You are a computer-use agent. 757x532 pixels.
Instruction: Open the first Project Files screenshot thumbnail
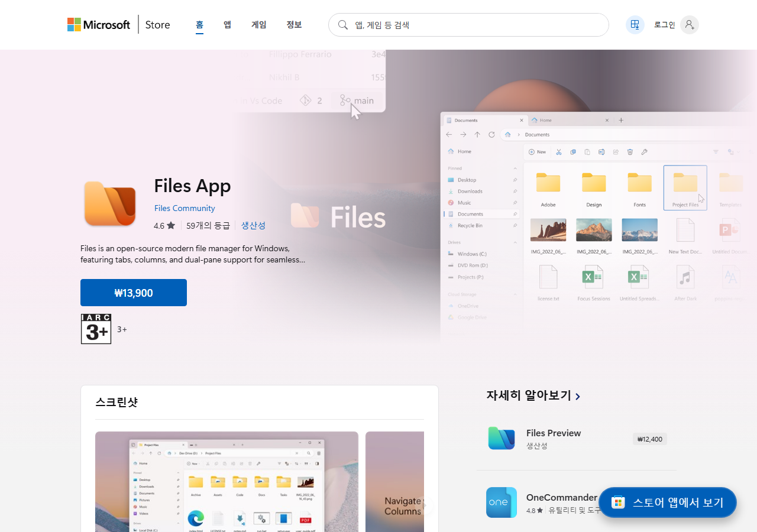pyautogui.click(x=227, y=482)
